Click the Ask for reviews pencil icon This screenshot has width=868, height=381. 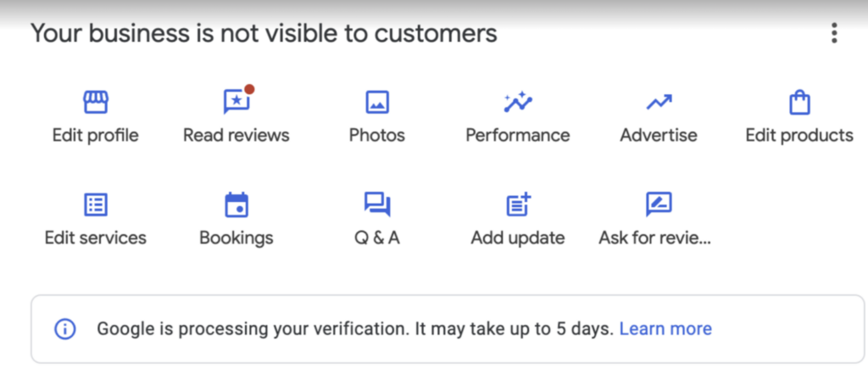tap(659, 205)
